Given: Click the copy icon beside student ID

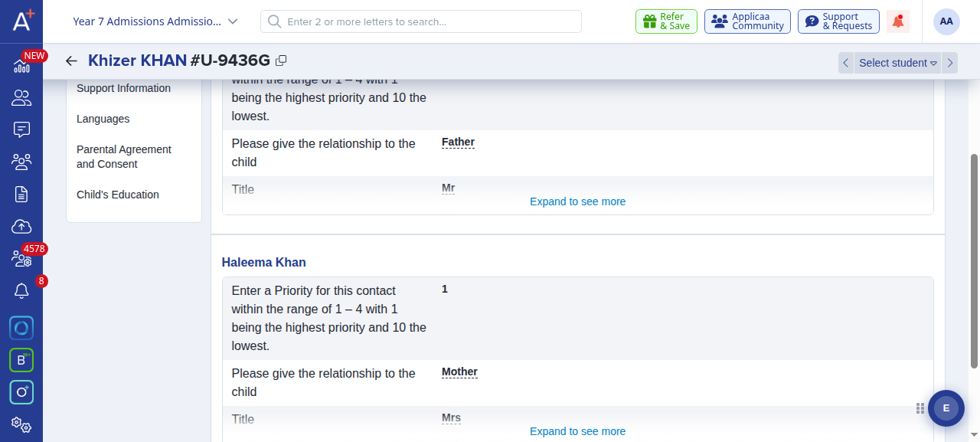Looking at the screenshot, I should (281, 61).
